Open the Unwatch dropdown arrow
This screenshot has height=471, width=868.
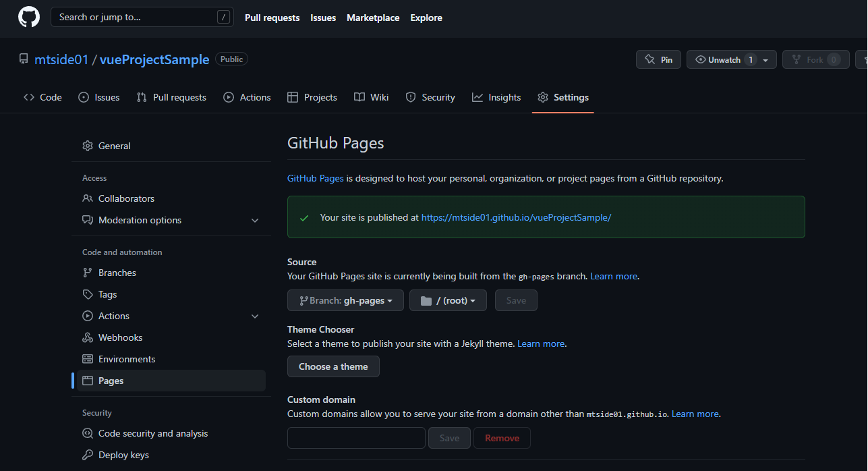(x=765, y=60)
